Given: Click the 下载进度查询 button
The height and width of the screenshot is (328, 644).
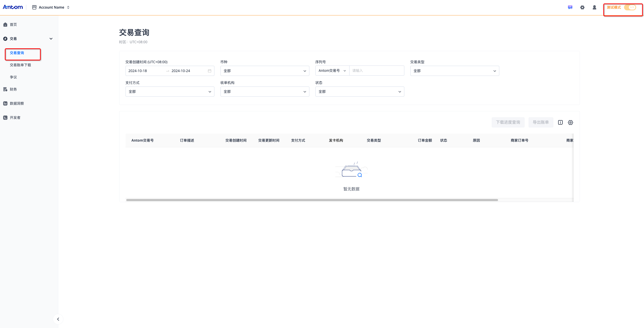Looking at the screenshot, I should (508, 122).
